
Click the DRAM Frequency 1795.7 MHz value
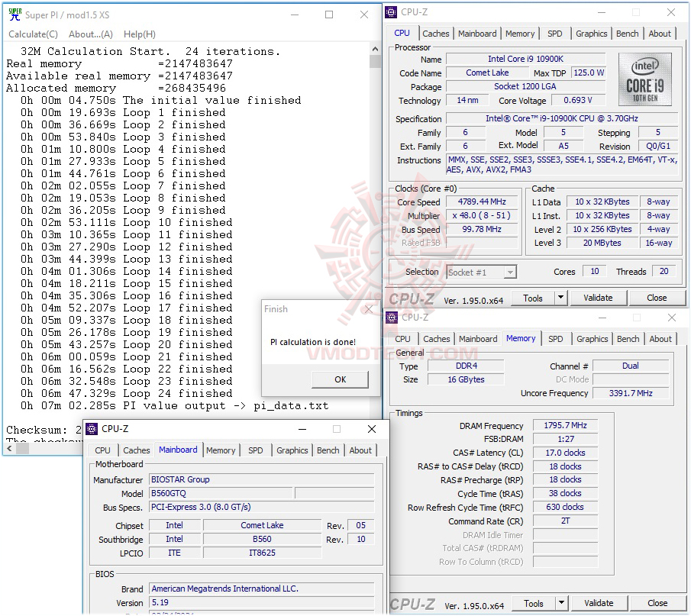(565, 426)
